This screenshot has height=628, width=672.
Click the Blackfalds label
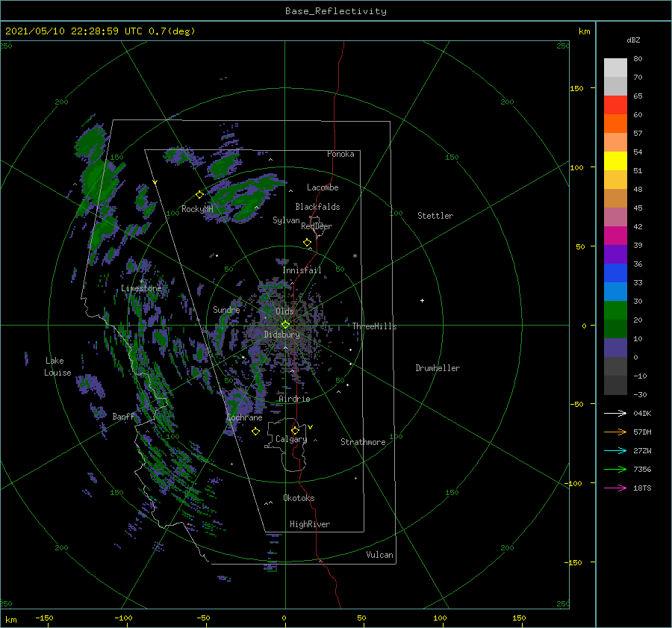click(x=317, y=207)
